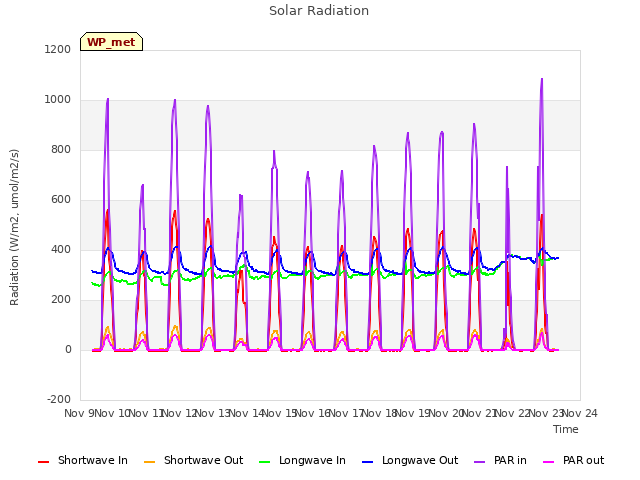Click the 600 y-axis tick label
Viewport: 640px width, 480px height.
tap(61, 200)
